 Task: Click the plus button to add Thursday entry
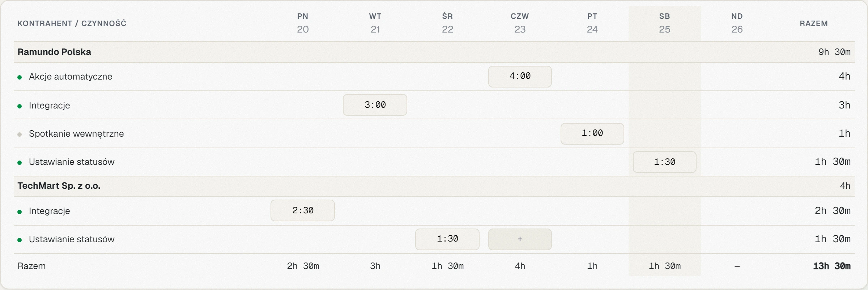tap(520, 239)
